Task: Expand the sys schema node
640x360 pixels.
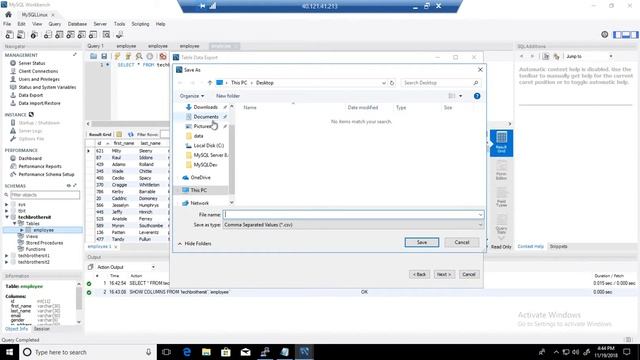Action: point(7,204)
